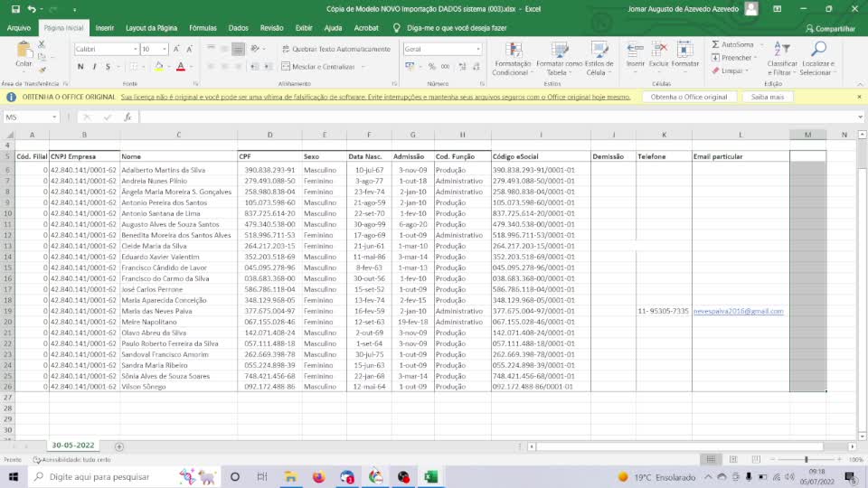The height and width of the screenshot is (488, 868).
Task: Click the decrease decimal places icon
Action: point(476,66)
